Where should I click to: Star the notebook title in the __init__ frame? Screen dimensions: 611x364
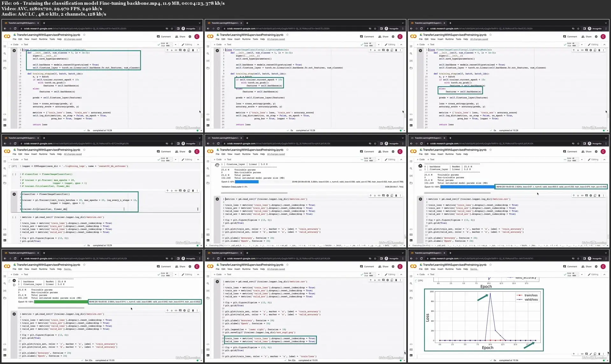pyautogui.click(x=84, y=35)
